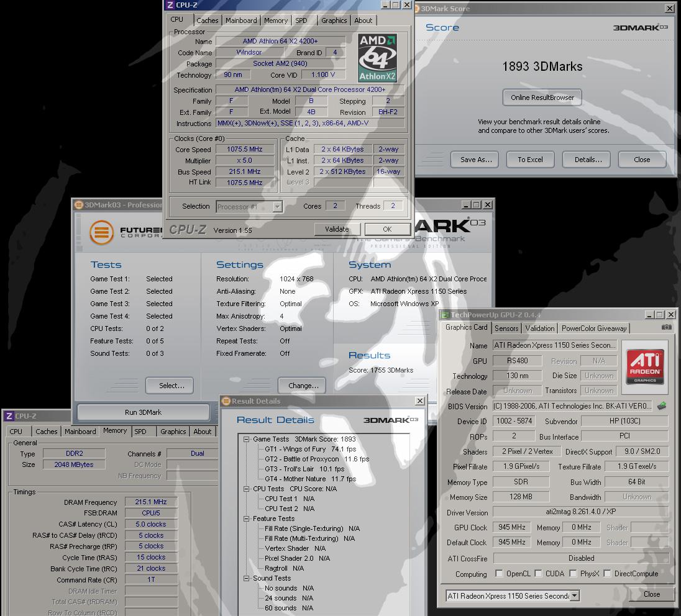Screen dimensions: 681x616
Task: Enable the CUDA checkbox
Action: click(539, 573)
